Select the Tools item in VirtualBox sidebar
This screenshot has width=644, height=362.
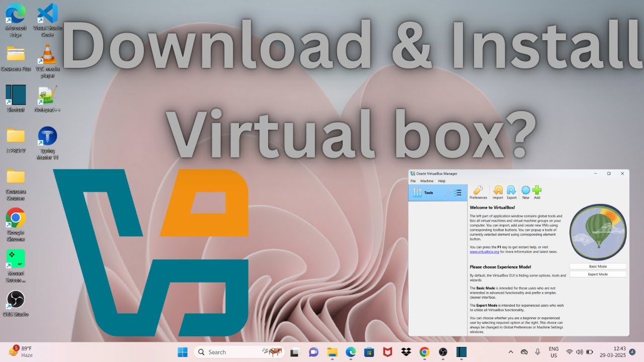438,193
